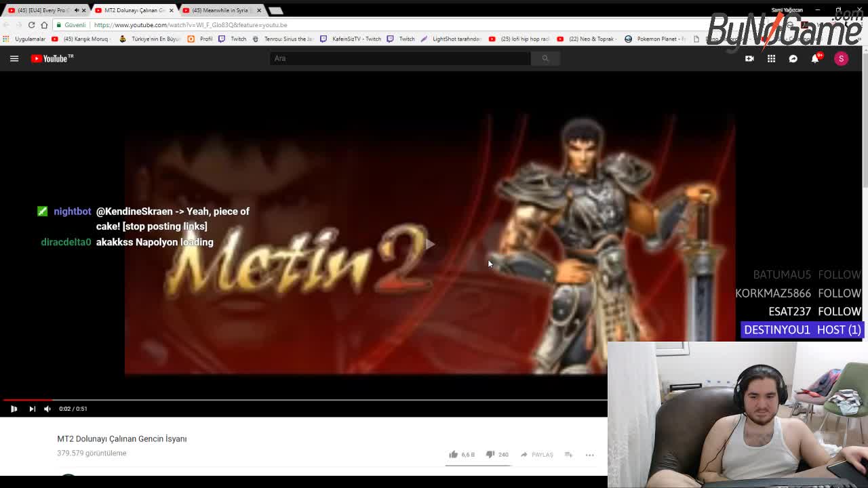Click the '379.579 görüntüleme' view count
This screenshot has width=868, height=488.
click(x=92, y=453)
